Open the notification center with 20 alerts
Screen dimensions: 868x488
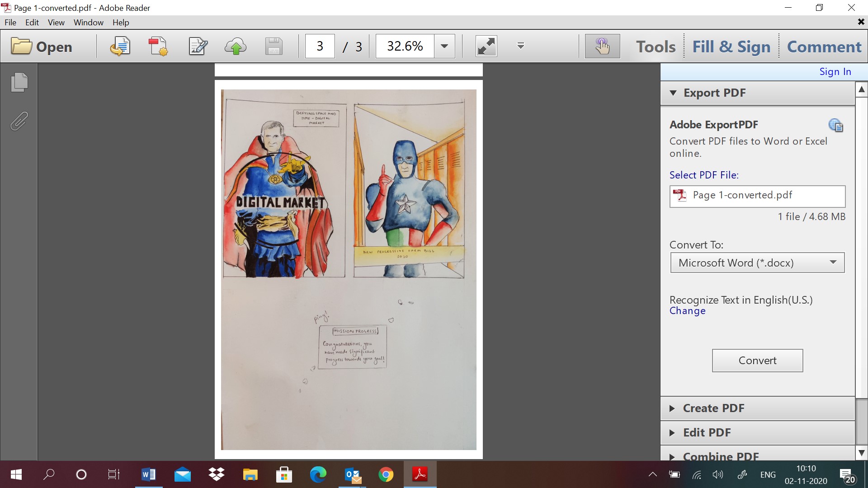point(847,475)
